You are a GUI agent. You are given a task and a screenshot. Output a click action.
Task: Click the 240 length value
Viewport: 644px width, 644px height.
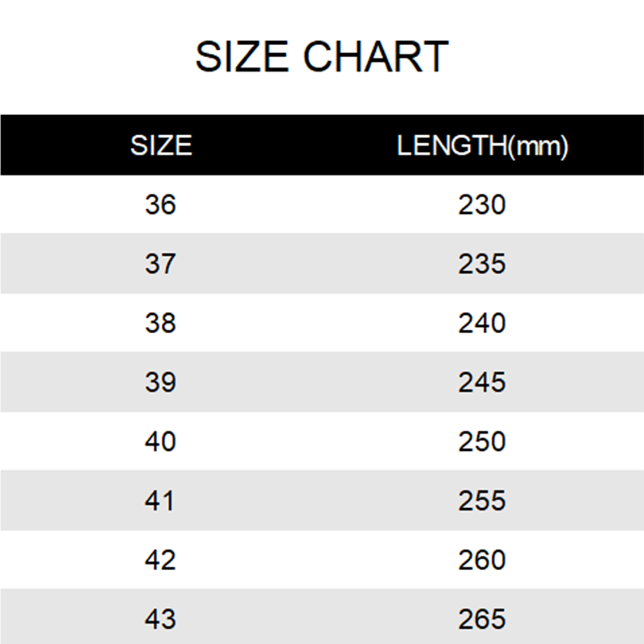[x=482, y=323]
